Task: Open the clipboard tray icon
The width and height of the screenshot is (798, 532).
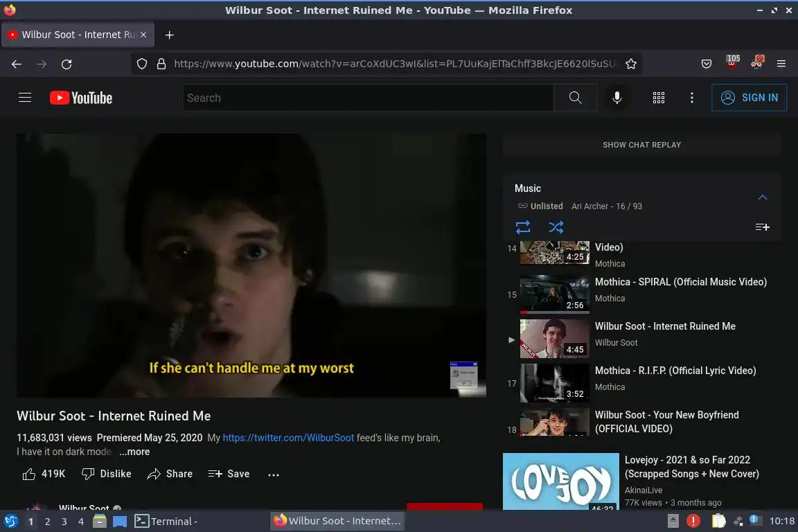Action: click(718, 521)
